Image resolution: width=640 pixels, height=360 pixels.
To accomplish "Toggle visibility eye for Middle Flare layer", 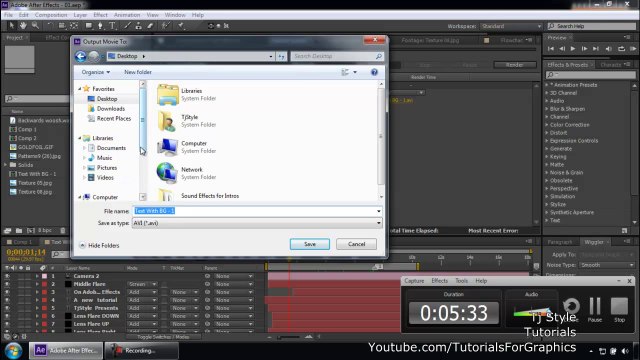I will coord(7,284).
